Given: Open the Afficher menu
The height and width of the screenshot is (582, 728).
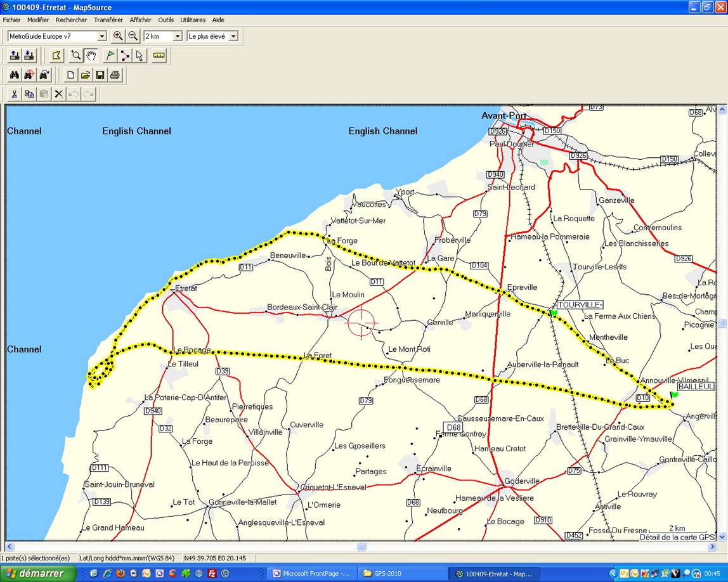Looking at the screenshot, I should [141, 20].
